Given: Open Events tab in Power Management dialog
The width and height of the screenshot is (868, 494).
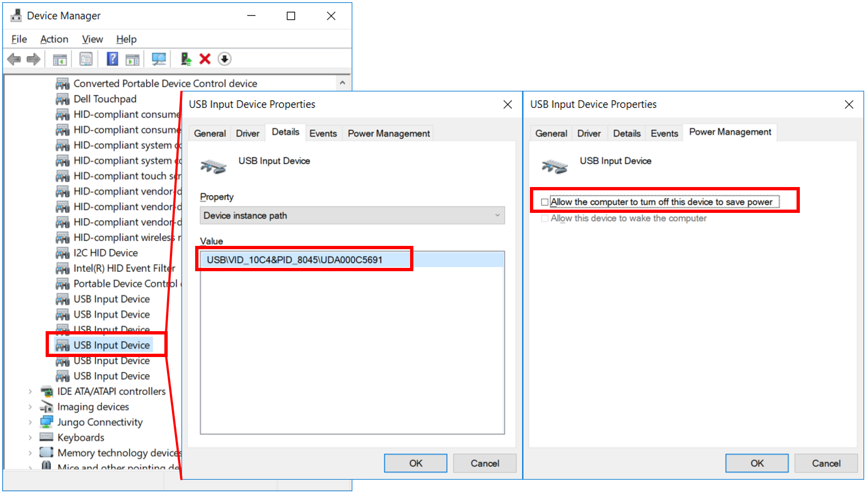Looking at the screenshot, I should tap(665, 133).
